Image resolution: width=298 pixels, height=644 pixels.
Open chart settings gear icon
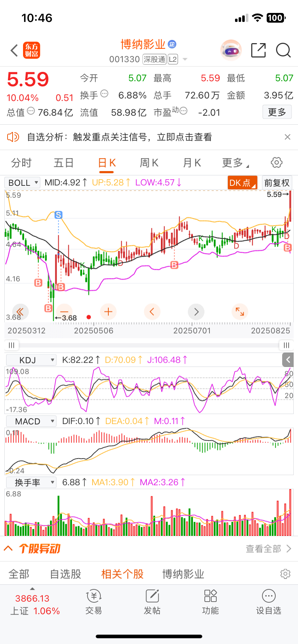276,162
